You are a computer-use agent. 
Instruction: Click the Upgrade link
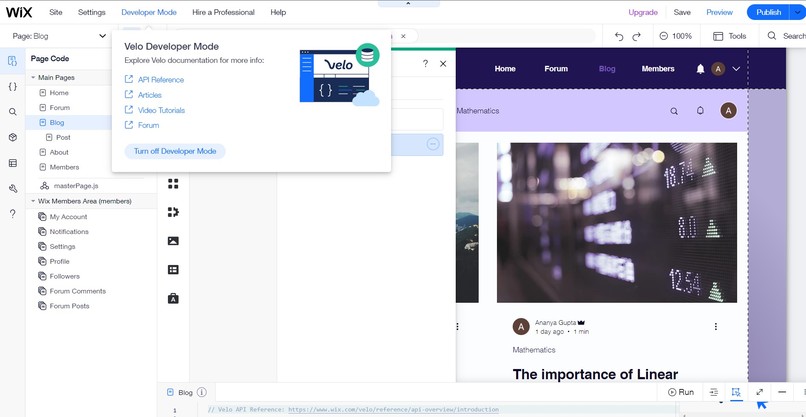point(643,12)
